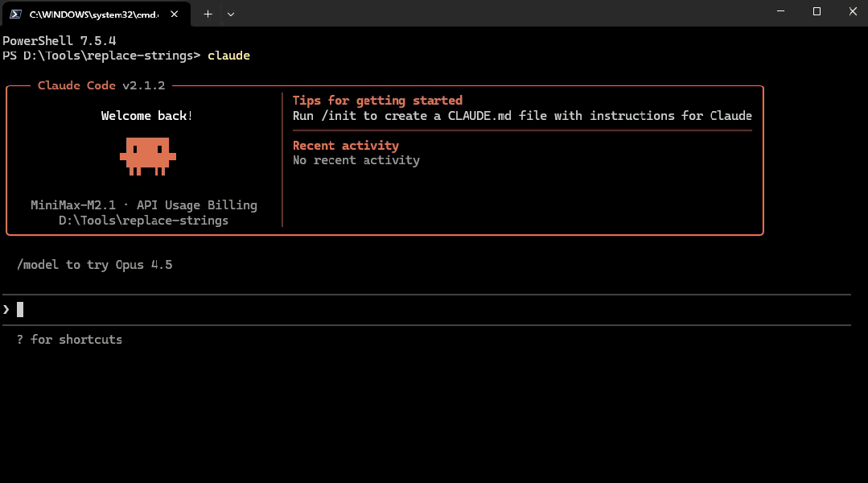The height and width of the screenshot is (483, 868).
Task: Click the prompt input line with the cursor
Action: pos(426,310)
